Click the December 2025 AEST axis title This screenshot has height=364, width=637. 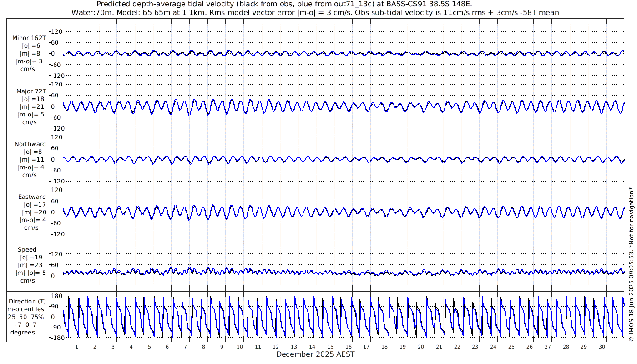315,354
